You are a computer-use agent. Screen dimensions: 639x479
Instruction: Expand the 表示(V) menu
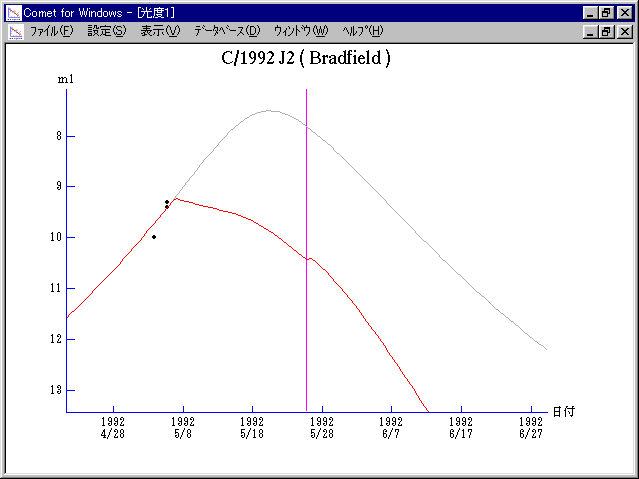(160, 31)
